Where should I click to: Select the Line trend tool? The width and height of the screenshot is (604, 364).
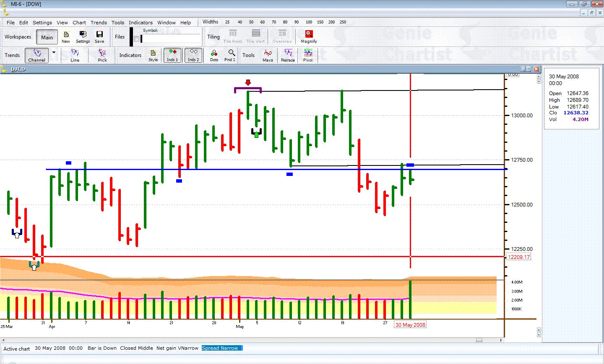coord(75,55)
